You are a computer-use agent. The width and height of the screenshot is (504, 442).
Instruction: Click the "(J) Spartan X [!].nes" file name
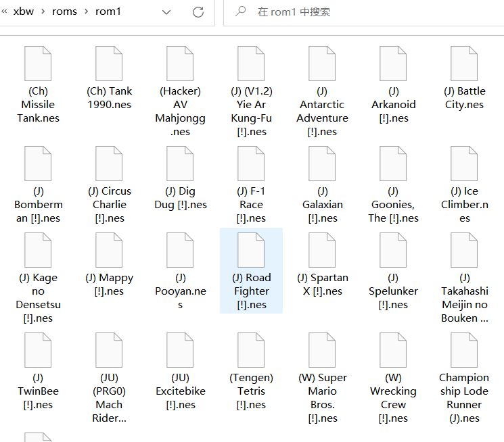(323, 285)
